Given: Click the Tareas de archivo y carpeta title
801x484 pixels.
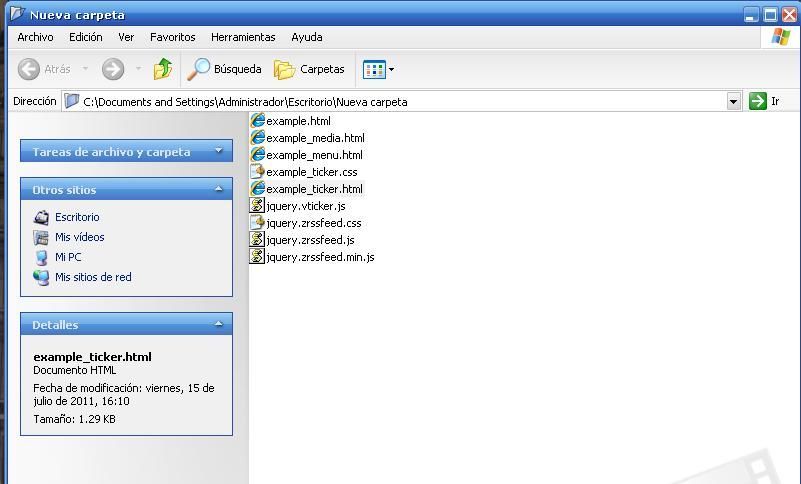Looking at the screenshot, I should (x=111, y=152).
